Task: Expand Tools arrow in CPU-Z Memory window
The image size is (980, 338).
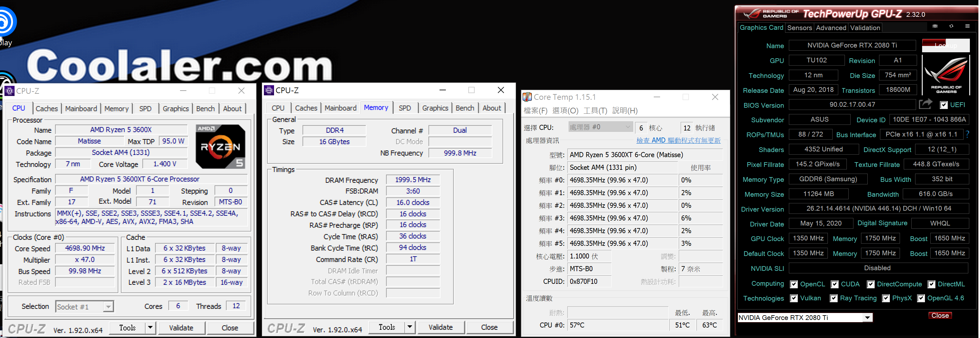Action: tap(409, 327)
